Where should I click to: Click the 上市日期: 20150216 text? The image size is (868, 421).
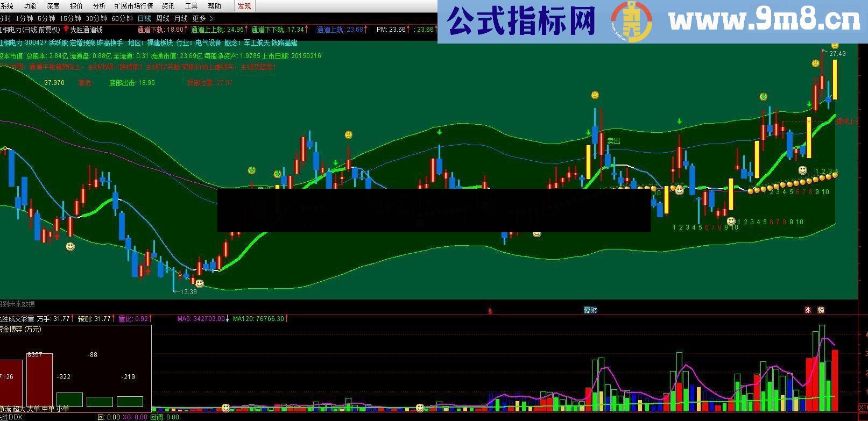click(x=291, y=56)
